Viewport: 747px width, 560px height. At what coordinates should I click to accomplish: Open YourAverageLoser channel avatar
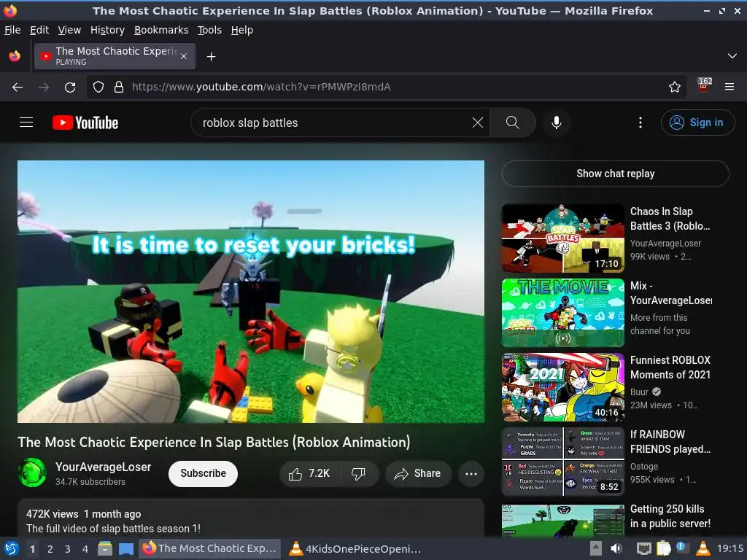pos(32,472)
